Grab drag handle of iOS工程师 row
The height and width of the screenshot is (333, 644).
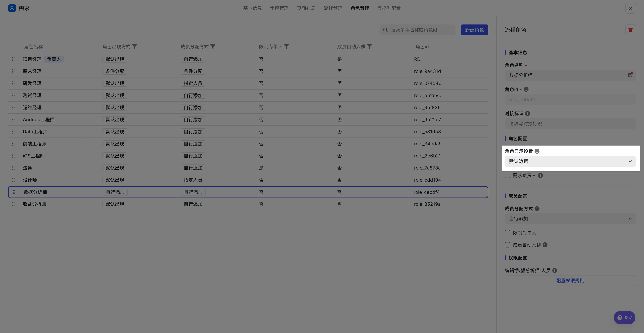(13, 156)
